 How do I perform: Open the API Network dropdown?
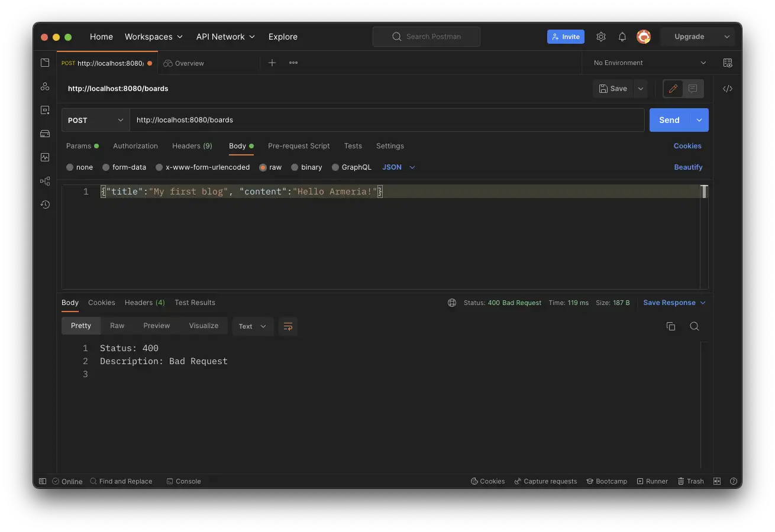click(x=225, y=37)
